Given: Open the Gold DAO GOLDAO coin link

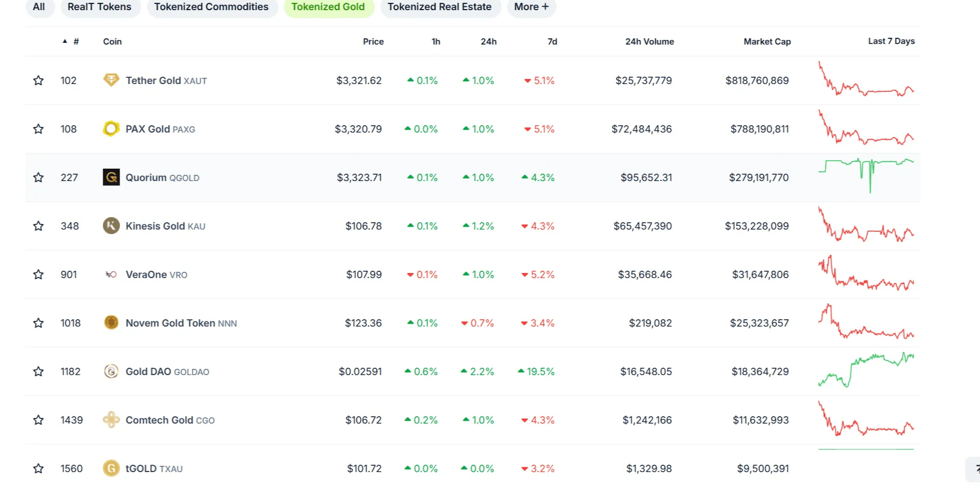Looking at the screenshot, I should [167, 372].
